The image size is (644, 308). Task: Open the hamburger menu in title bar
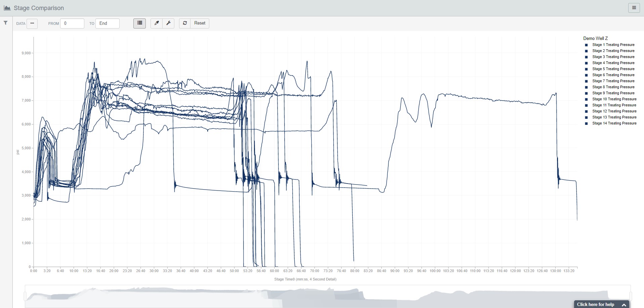pyautogui.click(x=634, y=8)
